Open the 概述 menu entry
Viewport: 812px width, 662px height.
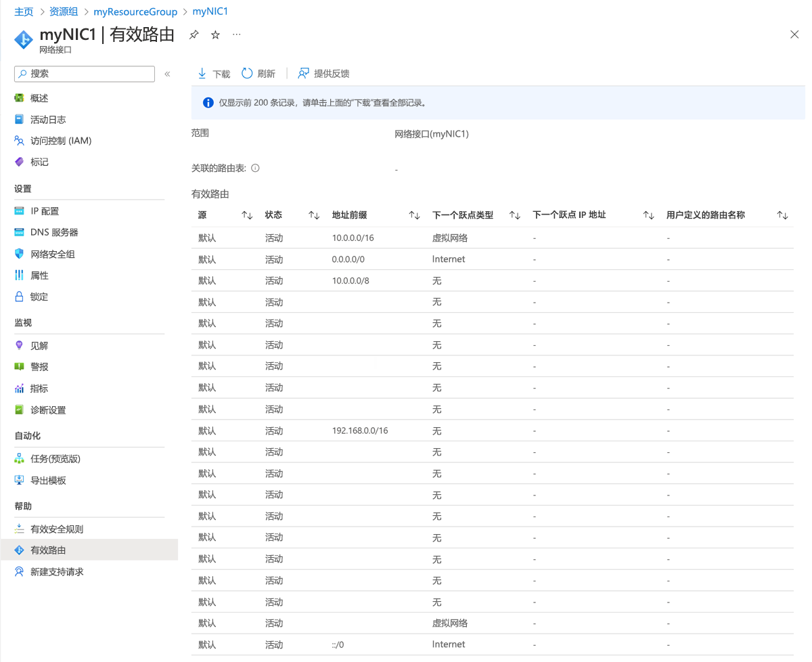click(x=39, y=97)
